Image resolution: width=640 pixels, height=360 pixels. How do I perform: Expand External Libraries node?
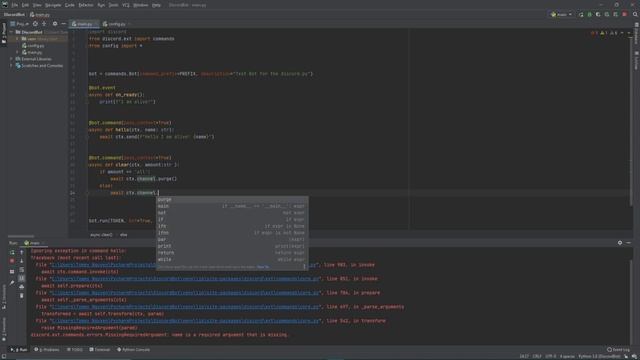[12, 59]
